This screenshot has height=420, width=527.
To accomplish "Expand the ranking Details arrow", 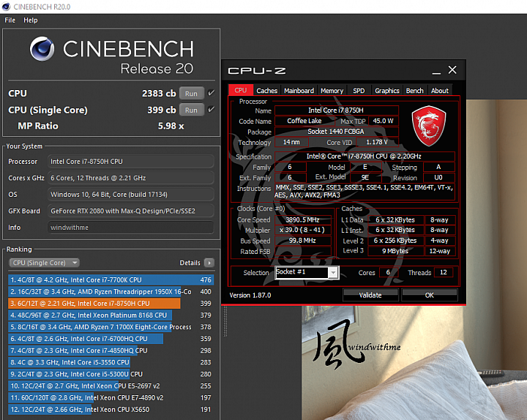I will pyautogui.click(x=209, y=263).
